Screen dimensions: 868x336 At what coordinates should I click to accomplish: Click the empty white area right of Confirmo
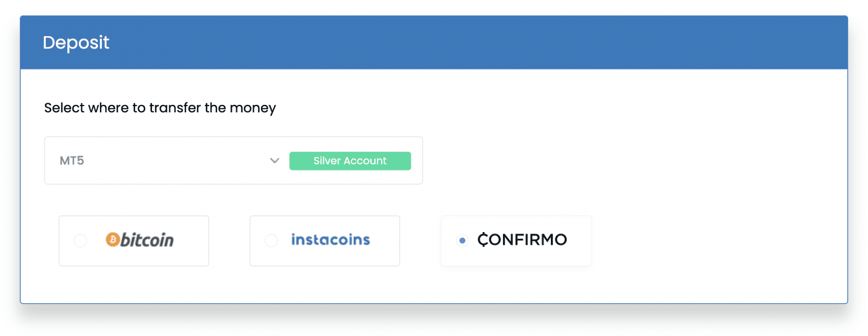(706, 240)
